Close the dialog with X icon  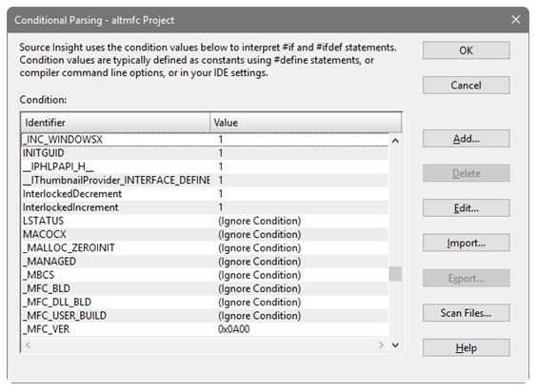[515, 20]
